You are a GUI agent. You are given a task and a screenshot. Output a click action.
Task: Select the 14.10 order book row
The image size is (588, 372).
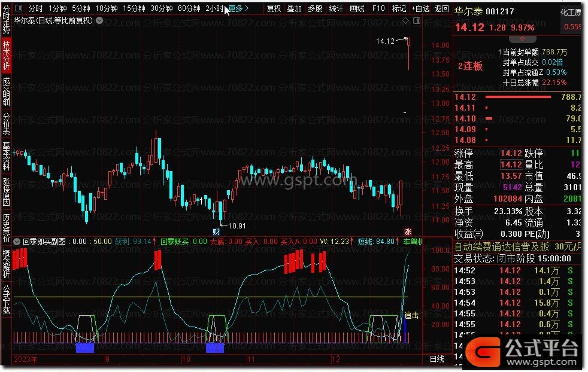point(517,119)
